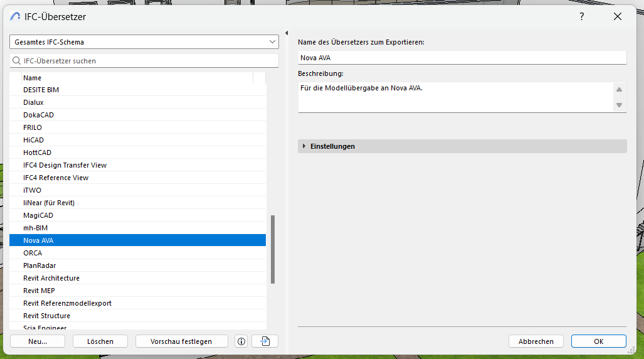Click the Löschen button
Viewport: 644px width, 359px height.
[100, 341]
